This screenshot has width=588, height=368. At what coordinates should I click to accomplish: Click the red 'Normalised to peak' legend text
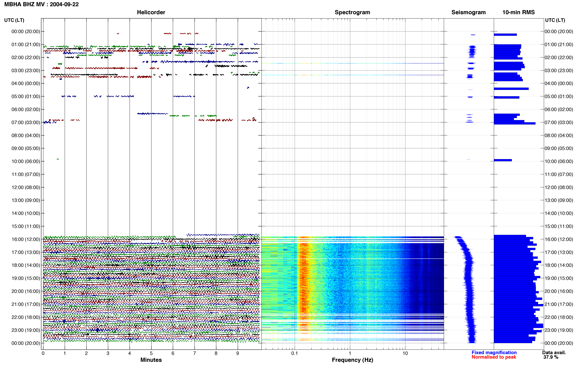(x=494, y=357)
